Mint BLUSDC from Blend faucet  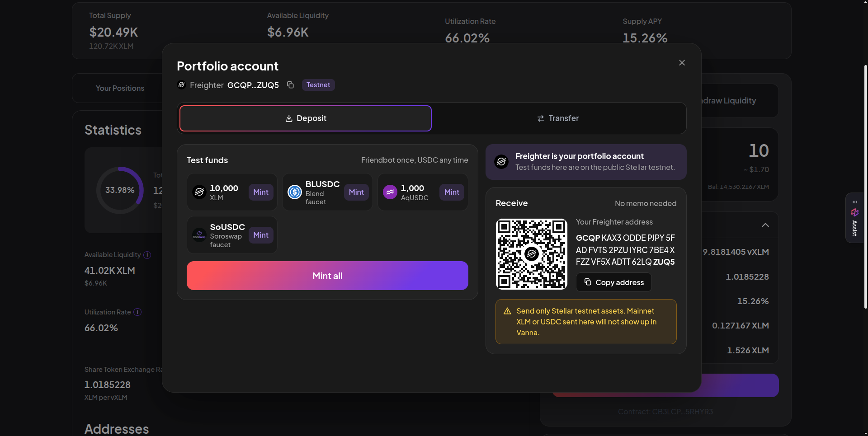[356, 192]
